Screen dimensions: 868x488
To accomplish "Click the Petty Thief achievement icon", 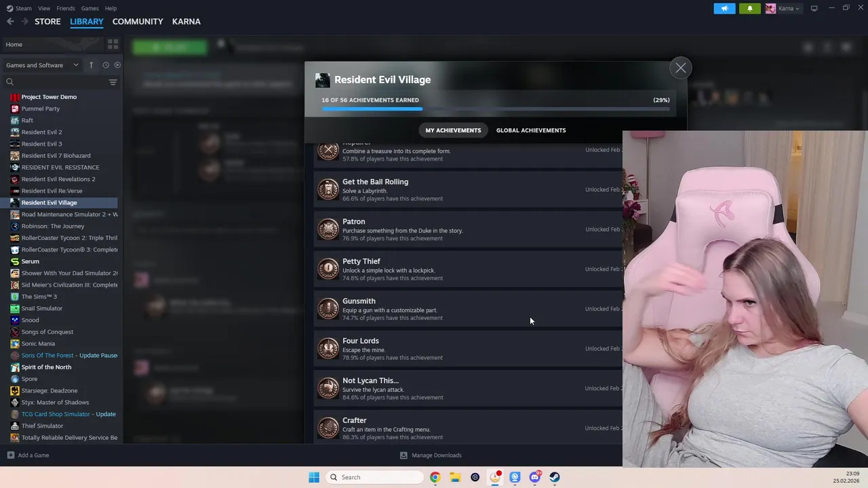I will (328, 269).
